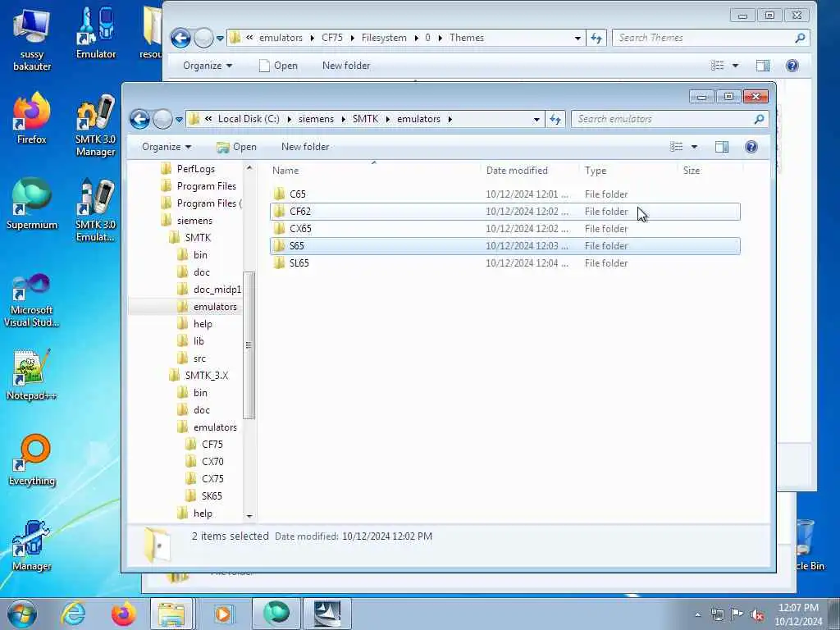This screenshot has width=840, height=630.
Task: Open Organize menu in Themes window
Action: pyautogui.click(x=208, y=66)
